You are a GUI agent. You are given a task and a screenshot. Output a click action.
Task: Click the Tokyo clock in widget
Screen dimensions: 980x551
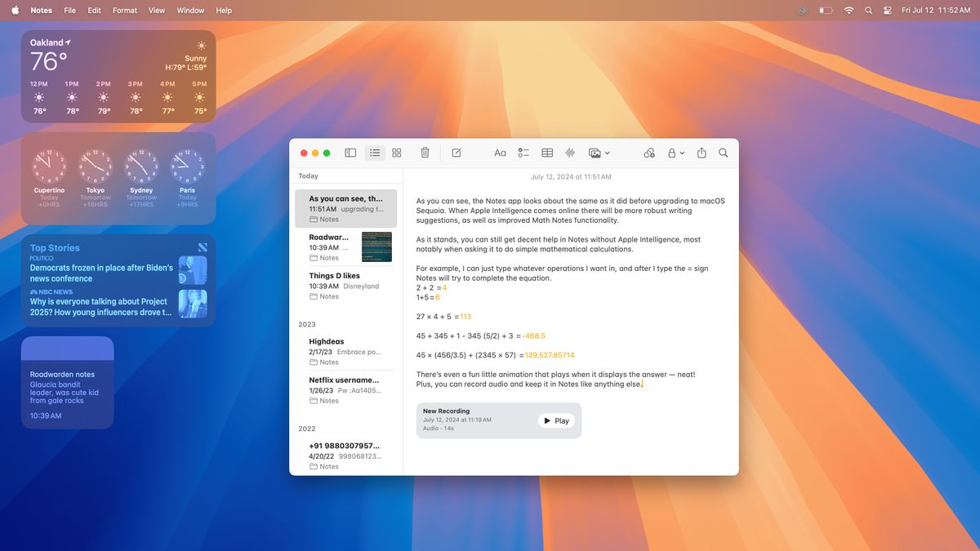coord(96,166)
